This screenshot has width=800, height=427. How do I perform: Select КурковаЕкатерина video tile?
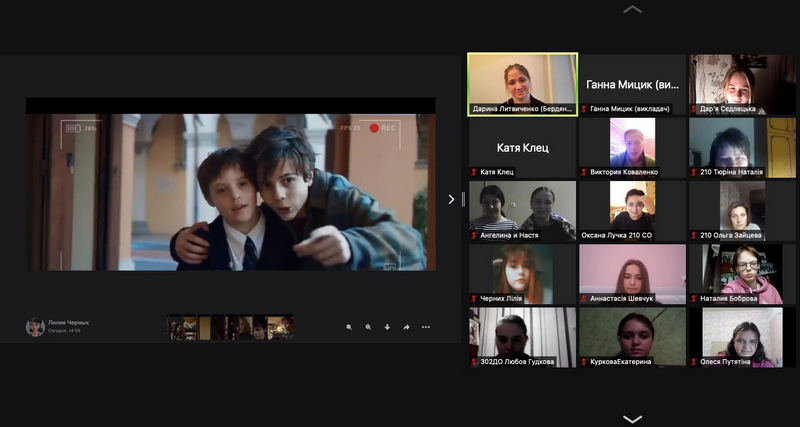pos(632,337)
